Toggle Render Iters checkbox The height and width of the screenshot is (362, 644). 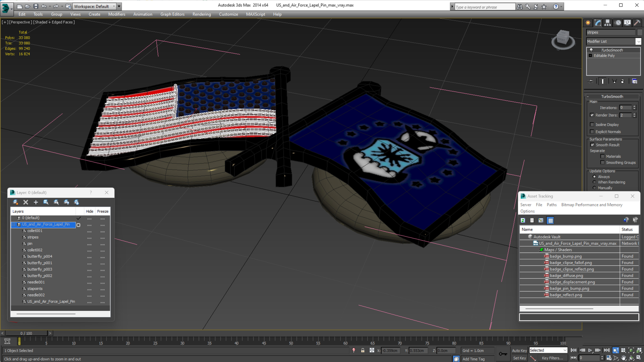(592, 115)
